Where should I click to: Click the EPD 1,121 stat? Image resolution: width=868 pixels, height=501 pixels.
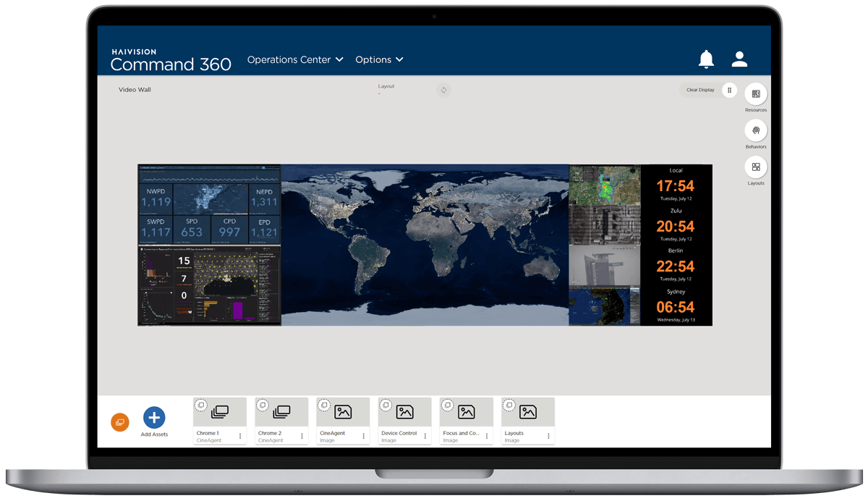coord(264,229)
